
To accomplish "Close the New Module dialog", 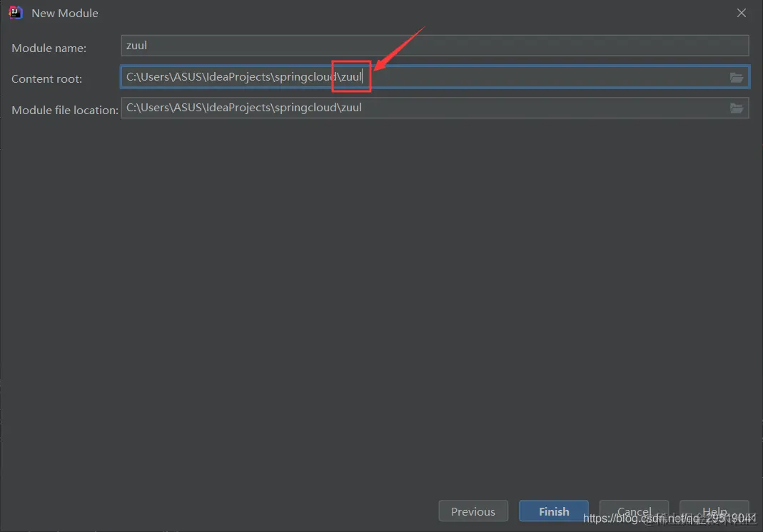I will pyautogui.click(x=741, y=13).
